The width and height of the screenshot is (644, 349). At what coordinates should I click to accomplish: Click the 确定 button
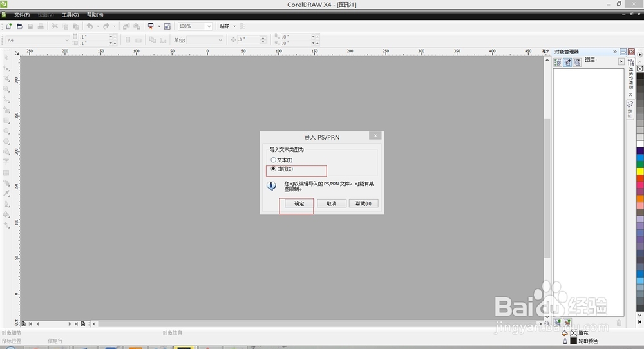click(299, 203)
